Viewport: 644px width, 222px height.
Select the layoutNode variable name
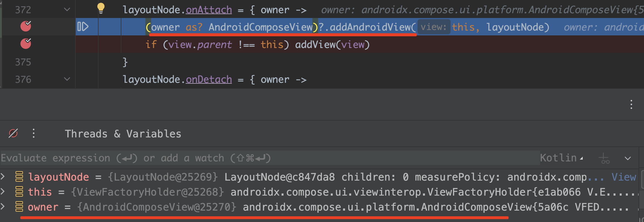click(x=59, y=177)
